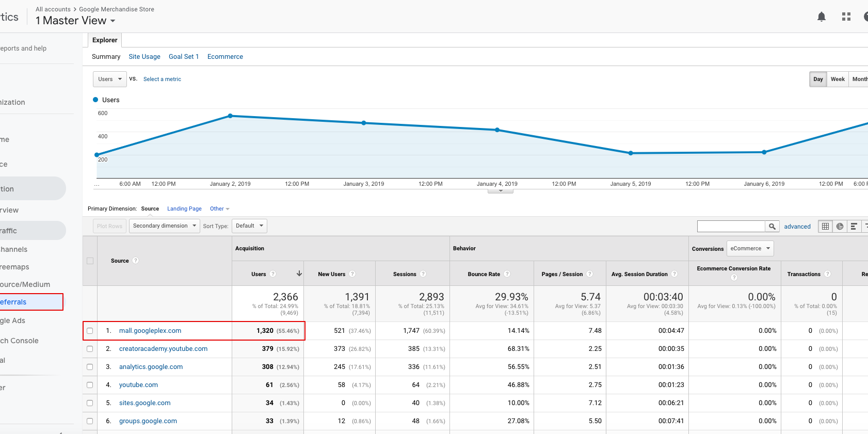Click the advanced filter link

coord(797,227)
